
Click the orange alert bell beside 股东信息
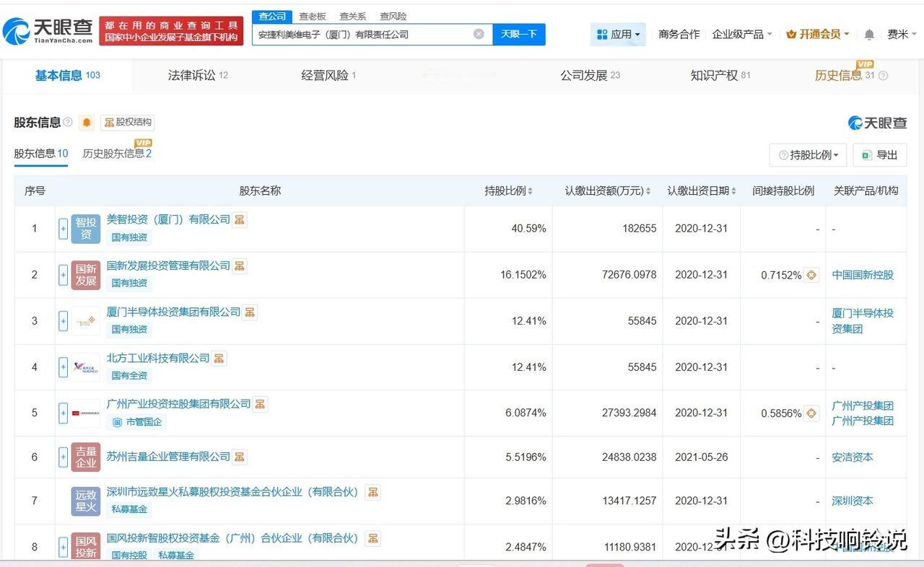(87, 123)
